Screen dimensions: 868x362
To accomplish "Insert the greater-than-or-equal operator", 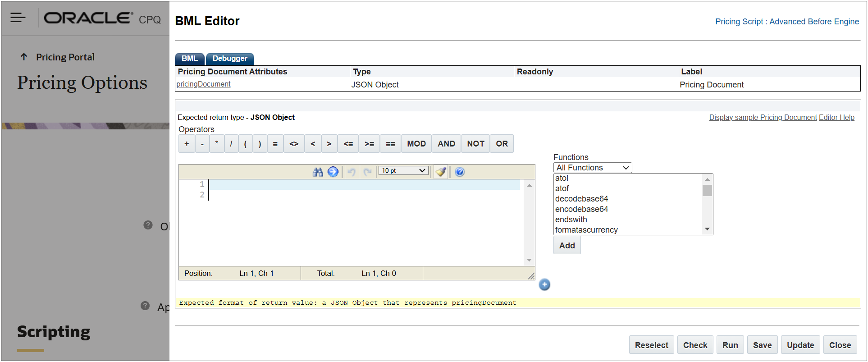I will pyautogui.click(x=369, y=144).
